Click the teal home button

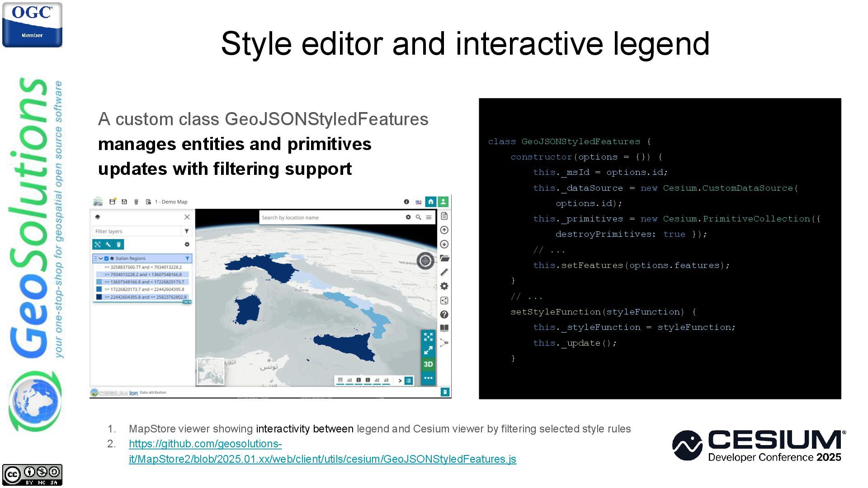coord(431,202)
